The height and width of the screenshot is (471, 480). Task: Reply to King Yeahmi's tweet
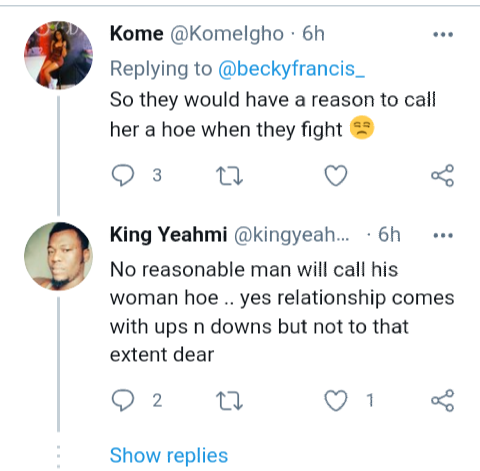coord(123,400)
